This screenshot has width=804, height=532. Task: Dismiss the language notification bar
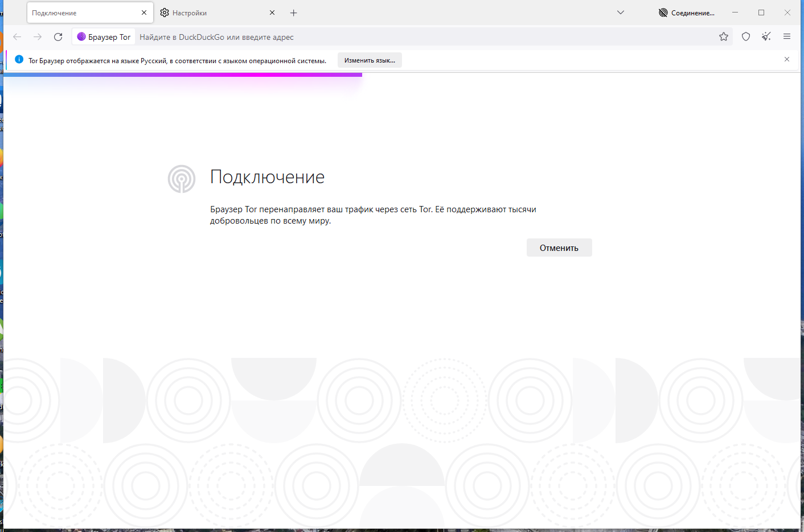pyautogui.click(x=787, y=60)
